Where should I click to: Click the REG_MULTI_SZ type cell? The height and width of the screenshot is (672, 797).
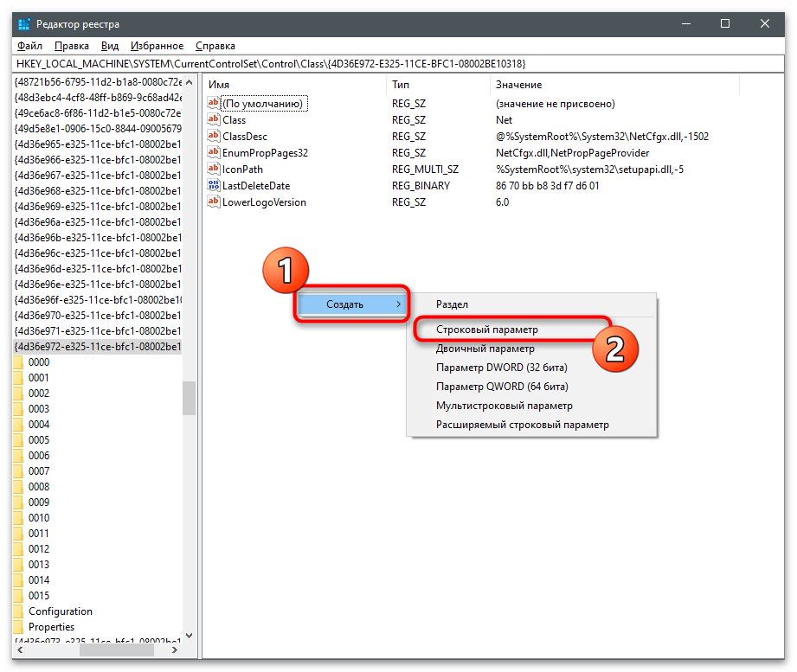tap(425, 170)
